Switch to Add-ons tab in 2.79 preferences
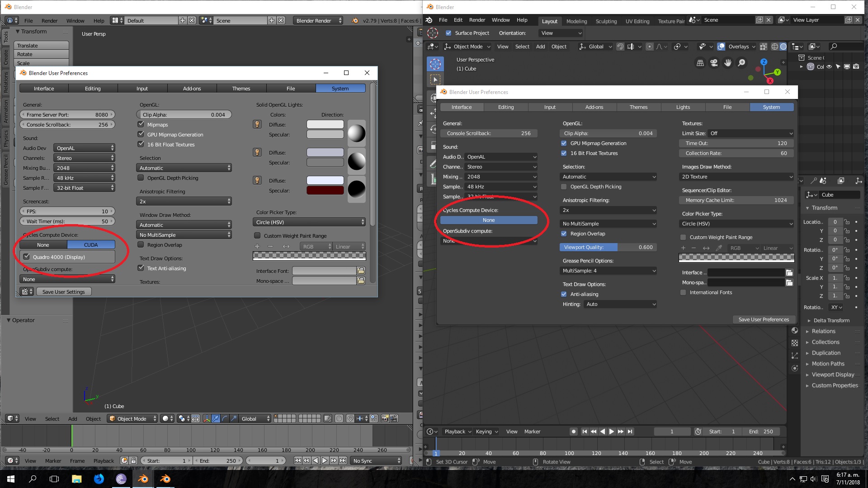The image size is (868, 488). 192,89
